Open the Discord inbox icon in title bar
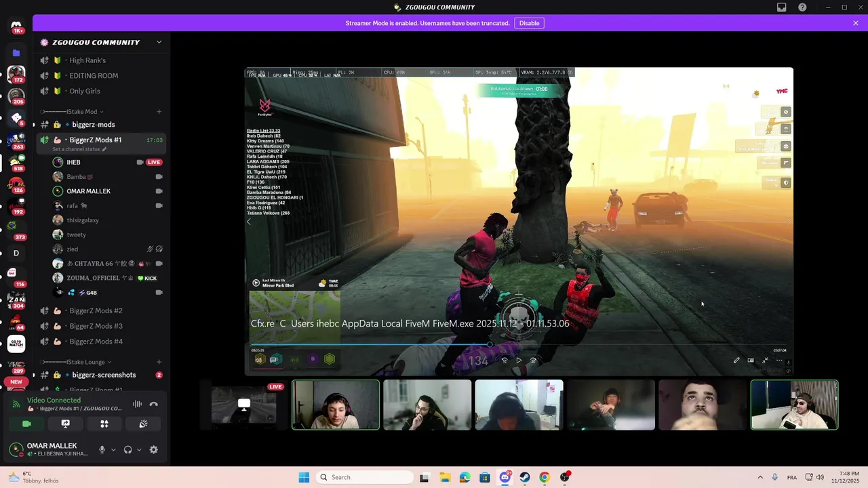This screenshot has width=868, height=488. (782, 7)
